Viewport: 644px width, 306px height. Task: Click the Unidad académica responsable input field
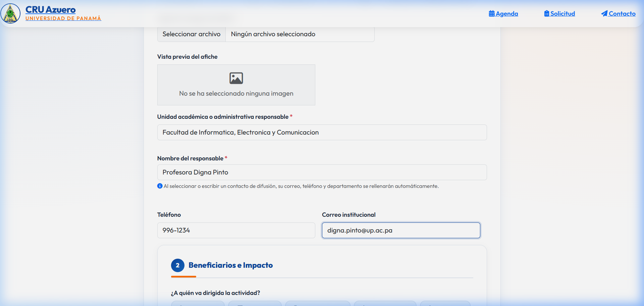pos(322,133)
